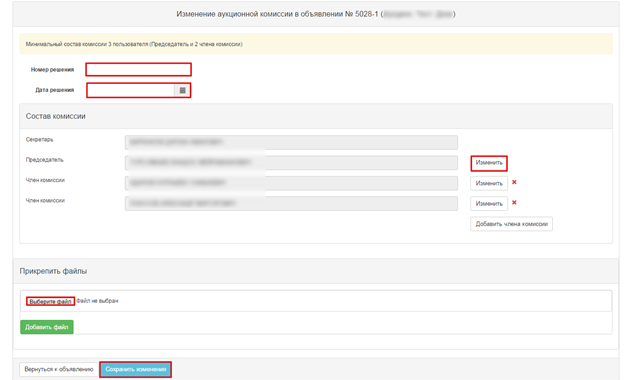This screenshot has height=380, width=624.
Task: Click the Прикрепить файлы section heading
Action: pyautogui.click(x=53, y=271)
